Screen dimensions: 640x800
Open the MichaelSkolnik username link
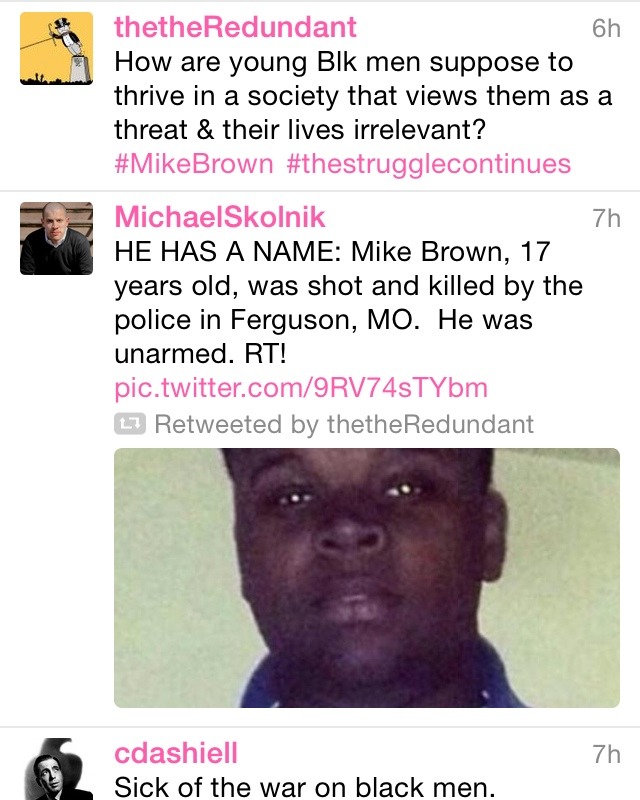click(219, 217)
